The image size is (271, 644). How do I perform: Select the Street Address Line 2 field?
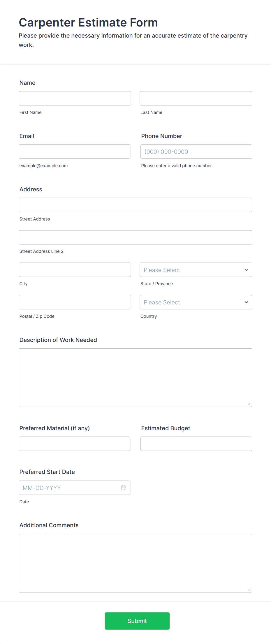pos(135,237)
